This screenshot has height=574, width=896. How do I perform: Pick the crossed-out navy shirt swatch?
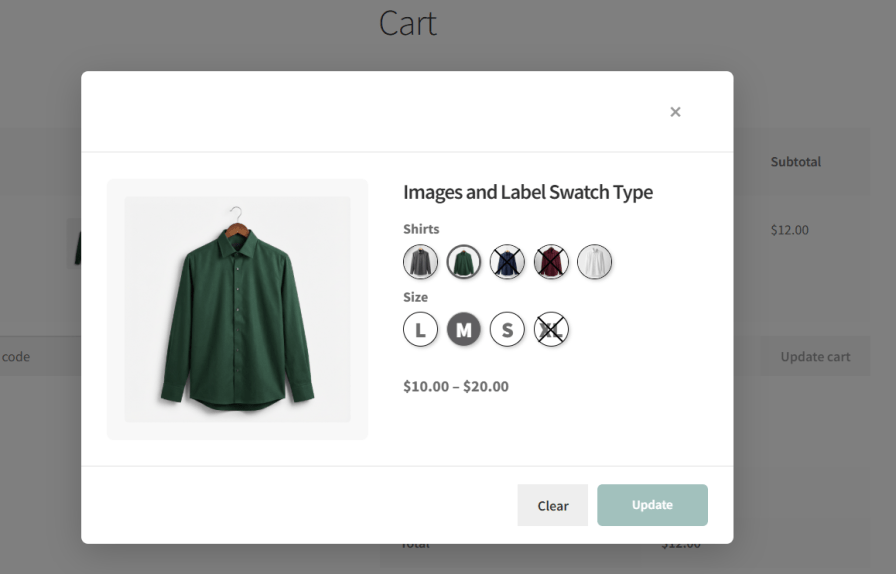point(507,262)
